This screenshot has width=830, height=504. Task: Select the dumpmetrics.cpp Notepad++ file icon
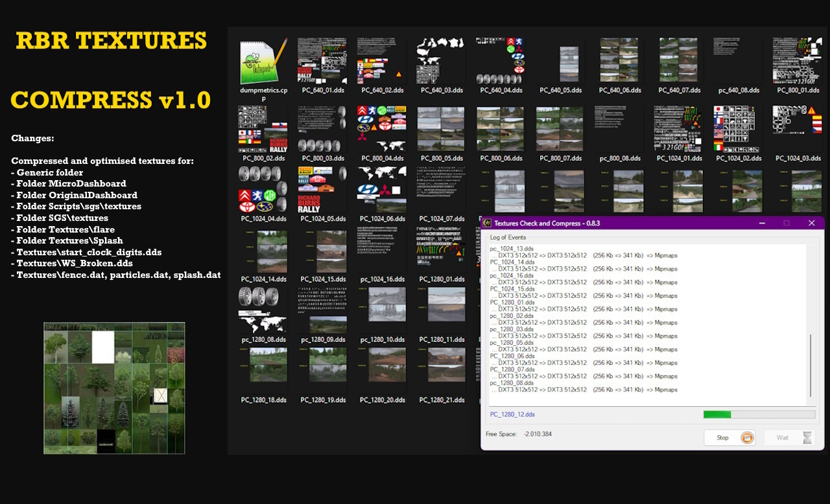pos(263,62)
